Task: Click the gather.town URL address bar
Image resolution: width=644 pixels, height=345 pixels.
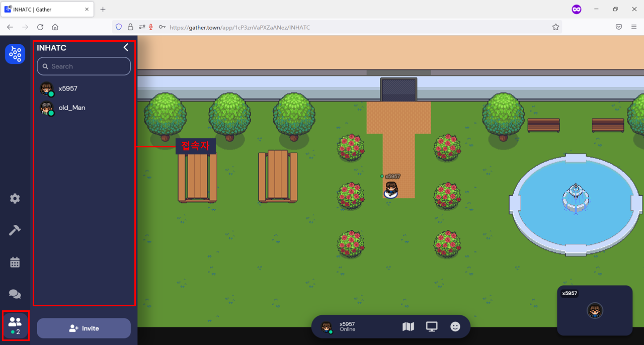Action: click(337, 27)
